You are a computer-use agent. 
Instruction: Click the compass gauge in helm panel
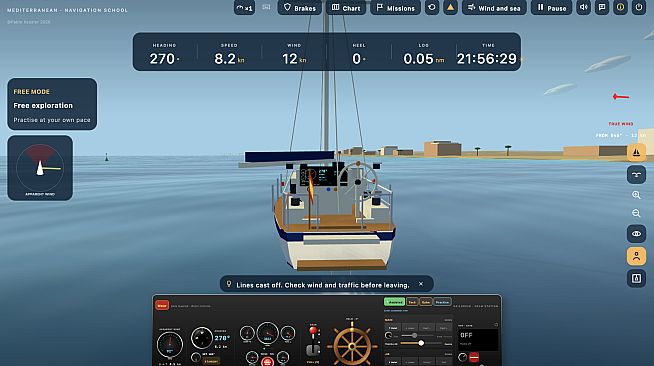click(x=202, y=338)
